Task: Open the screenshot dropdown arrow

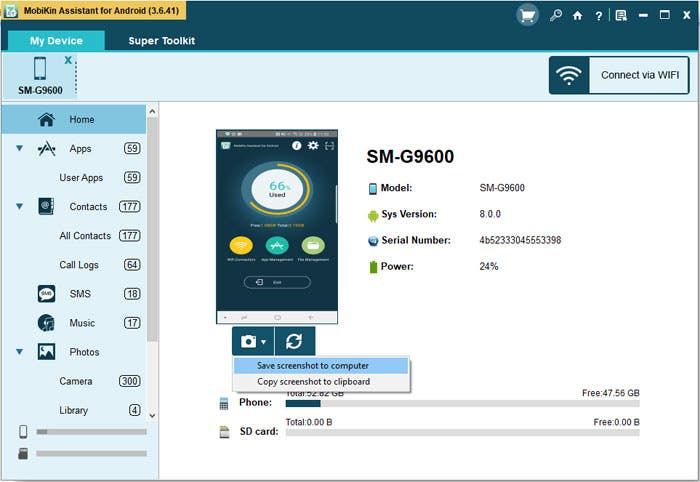Action: pyautogui.click(x=264, y=342)
